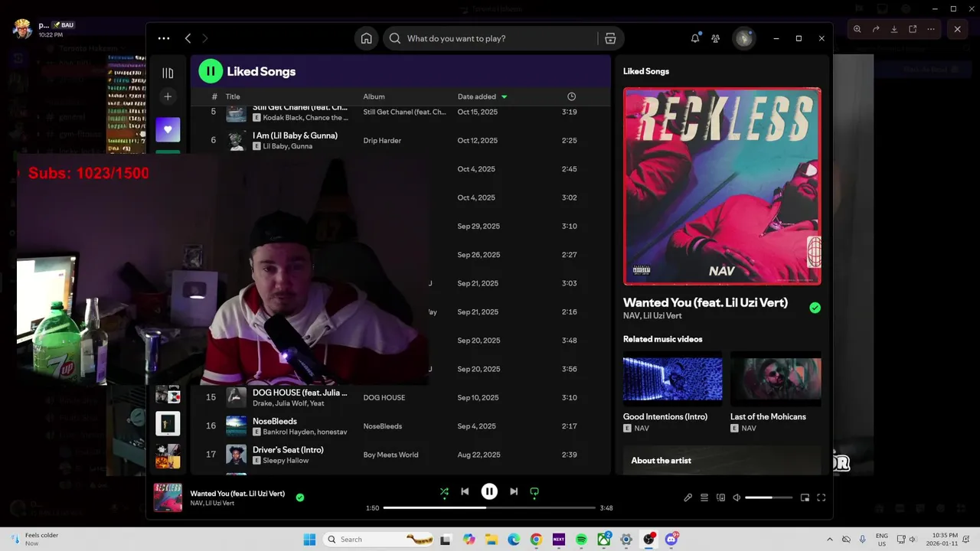
Task: Enter full screen from player bar
Action: point(821,497)
